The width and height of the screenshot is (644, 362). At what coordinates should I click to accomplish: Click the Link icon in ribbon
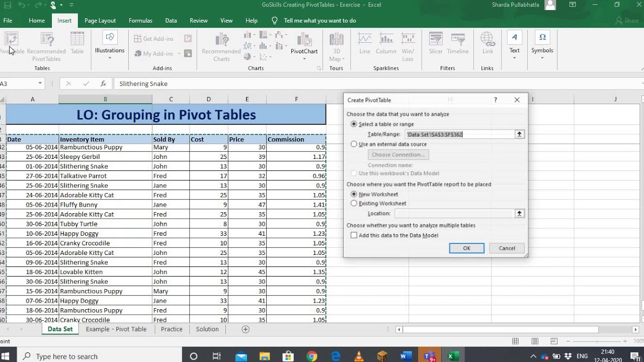pos(488,44)
